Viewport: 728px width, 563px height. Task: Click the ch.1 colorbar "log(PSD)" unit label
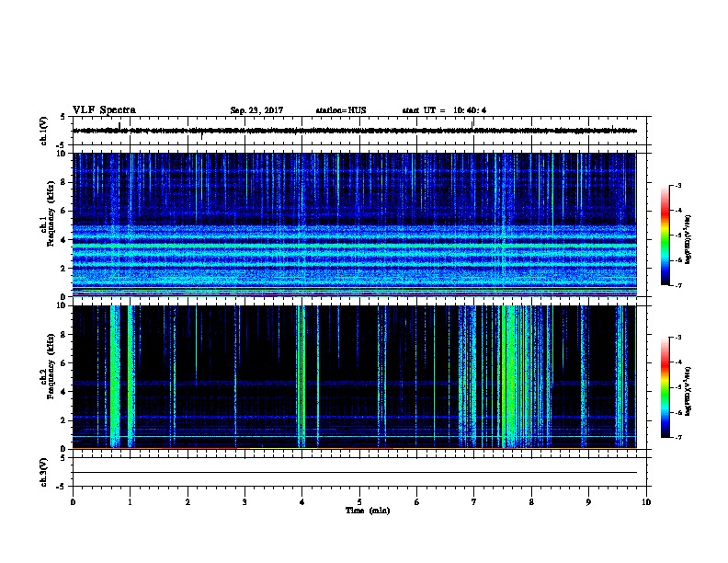tap(688, 240)
